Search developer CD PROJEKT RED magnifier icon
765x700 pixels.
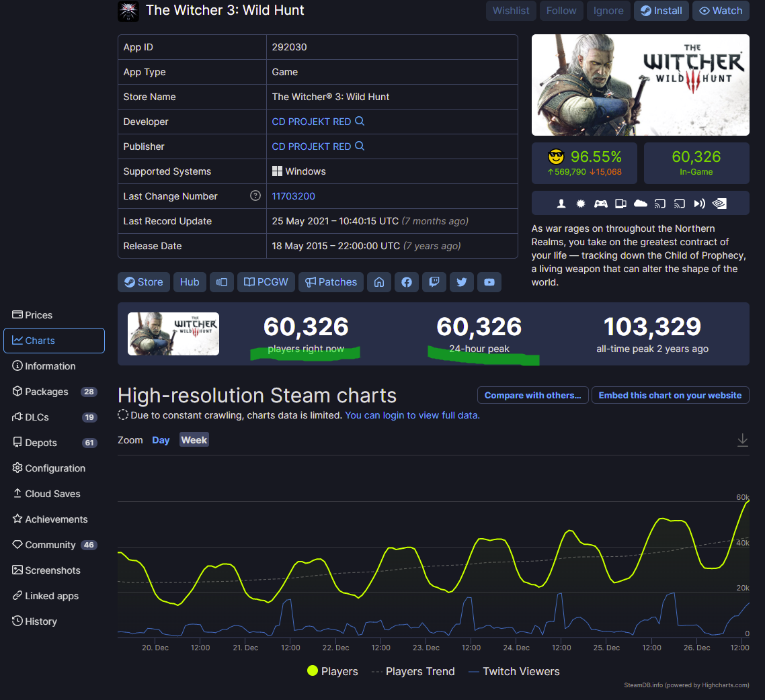coord(360,121)
